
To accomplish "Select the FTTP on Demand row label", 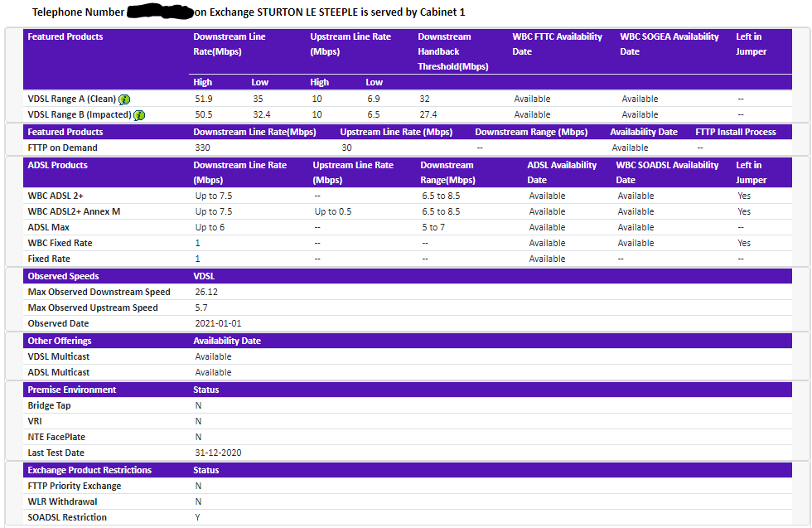I will tap(62, 148).
